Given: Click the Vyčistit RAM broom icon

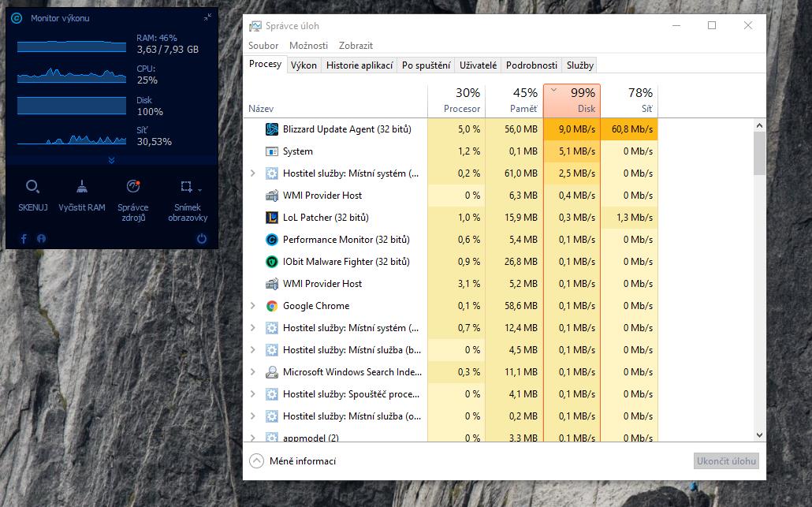Looking at the screenshot, I should 82,187.
